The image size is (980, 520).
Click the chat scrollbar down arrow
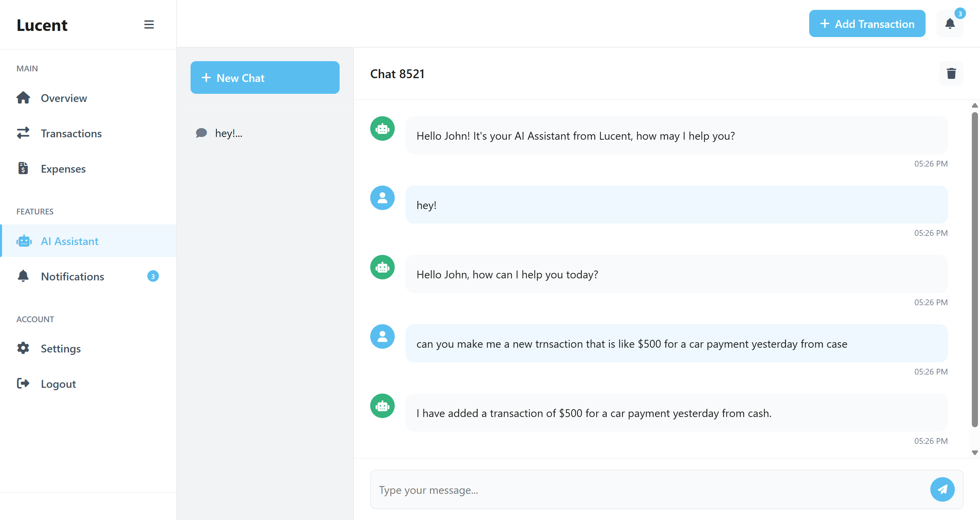[974, 452]
